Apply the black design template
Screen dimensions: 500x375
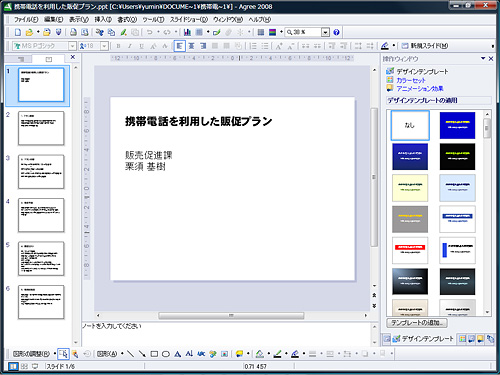pos(457,157)
